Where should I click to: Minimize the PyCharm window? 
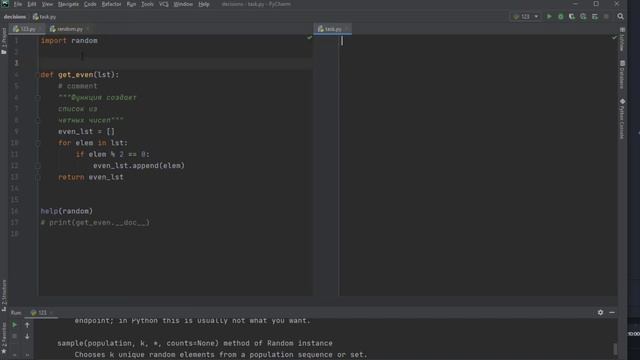coord(576,4)
